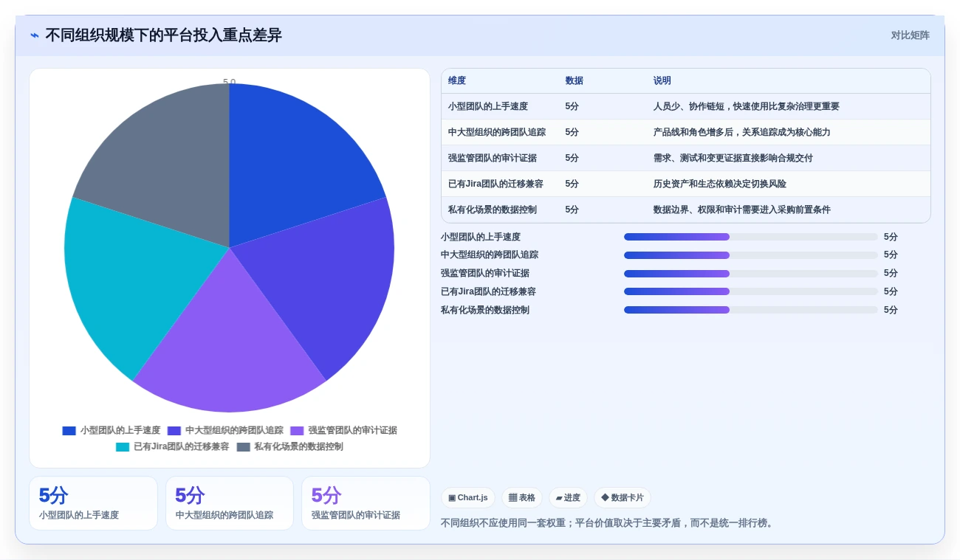Click the progress bar for 已有Jira团队的迁移兼容
This screenshot has height=560, width=960.
pyautogui.click(x=751, y=291)
